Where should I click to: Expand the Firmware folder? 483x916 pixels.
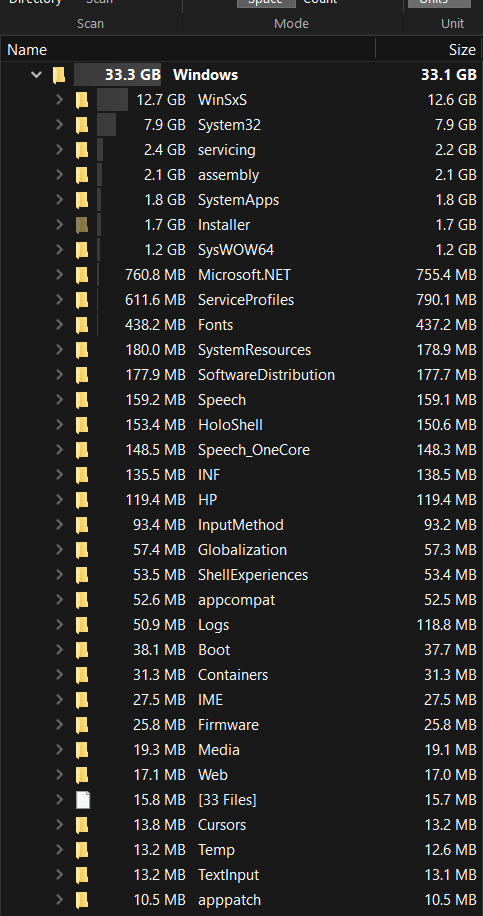(59, 724)
